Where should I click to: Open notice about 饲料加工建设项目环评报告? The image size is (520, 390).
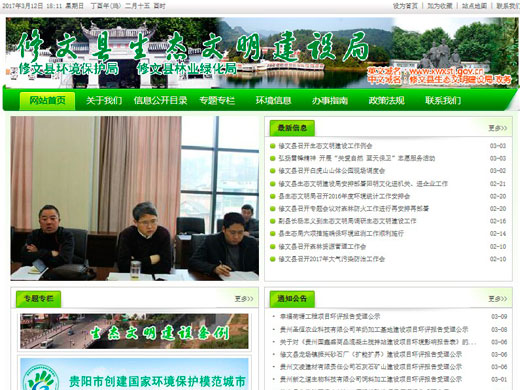click(371, 379)
